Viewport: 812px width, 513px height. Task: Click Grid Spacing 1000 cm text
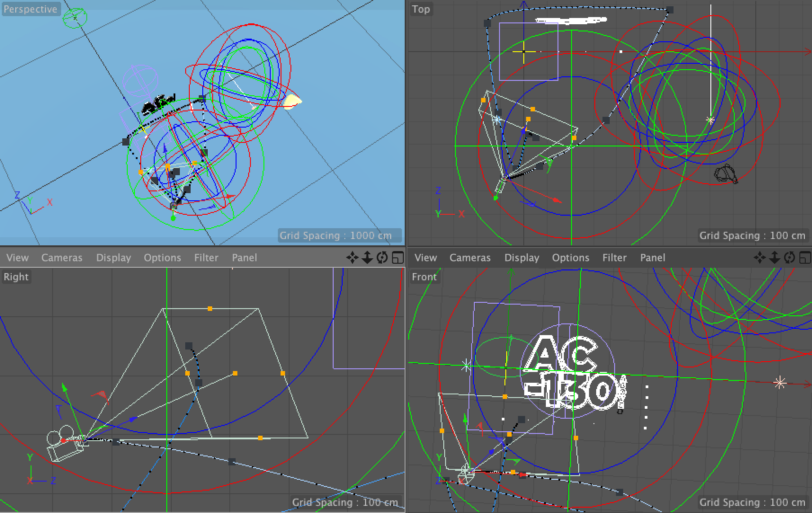335,235
